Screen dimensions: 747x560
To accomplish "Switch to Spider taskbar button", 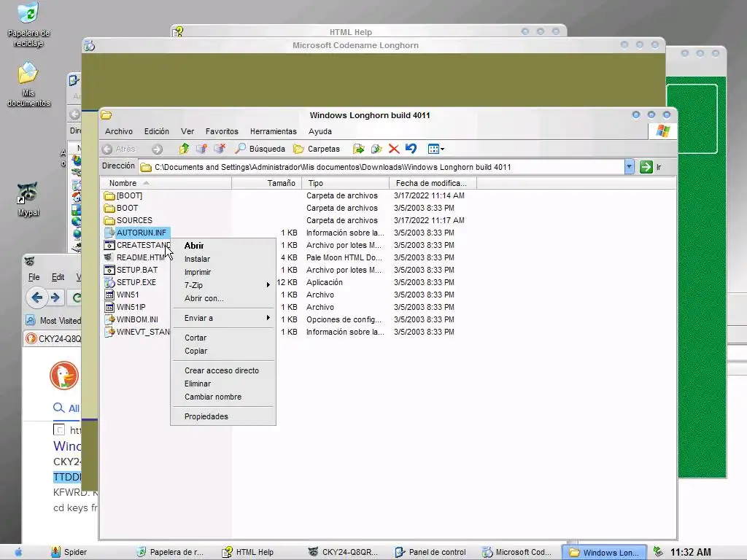I will [x=69, y=553].
